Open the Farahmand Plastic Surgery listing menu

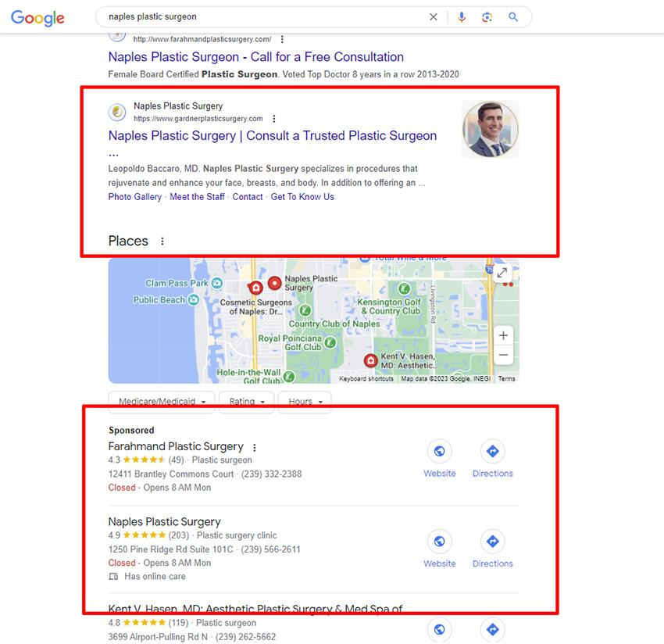(254, 446)
